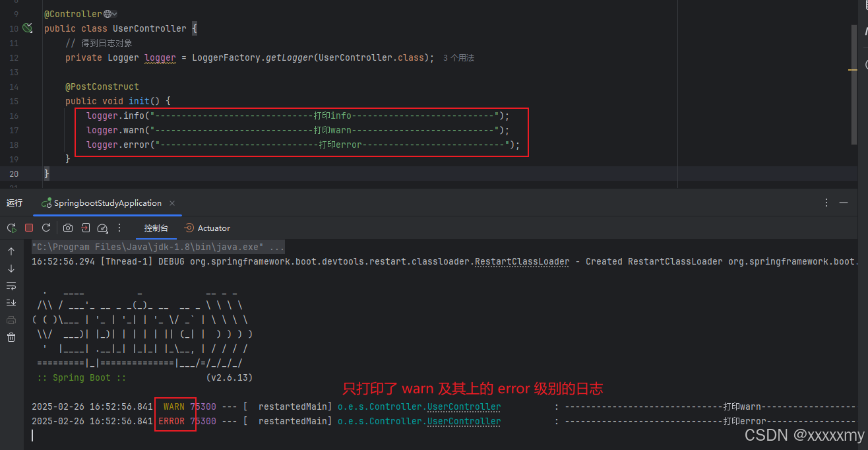Click the down arrow in console sidebar
The width and height of the screenshot is (868, 450).
click(11, 269)
